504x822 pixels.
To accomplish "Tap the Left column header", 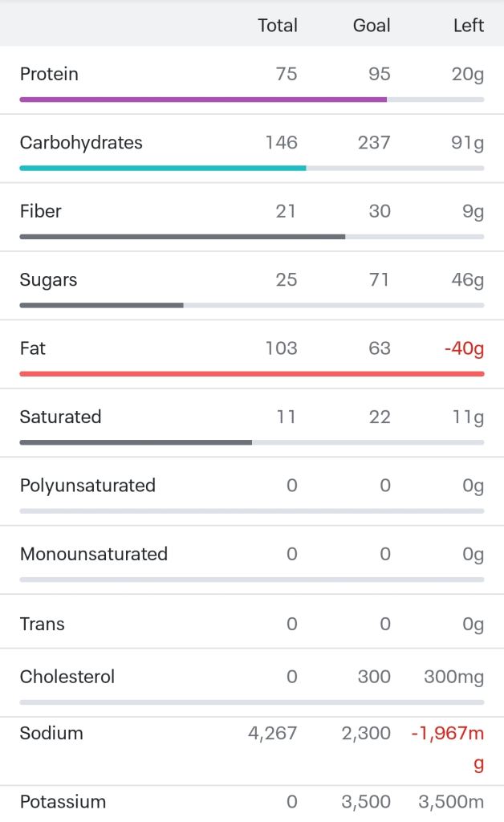I will pos(469,26).
